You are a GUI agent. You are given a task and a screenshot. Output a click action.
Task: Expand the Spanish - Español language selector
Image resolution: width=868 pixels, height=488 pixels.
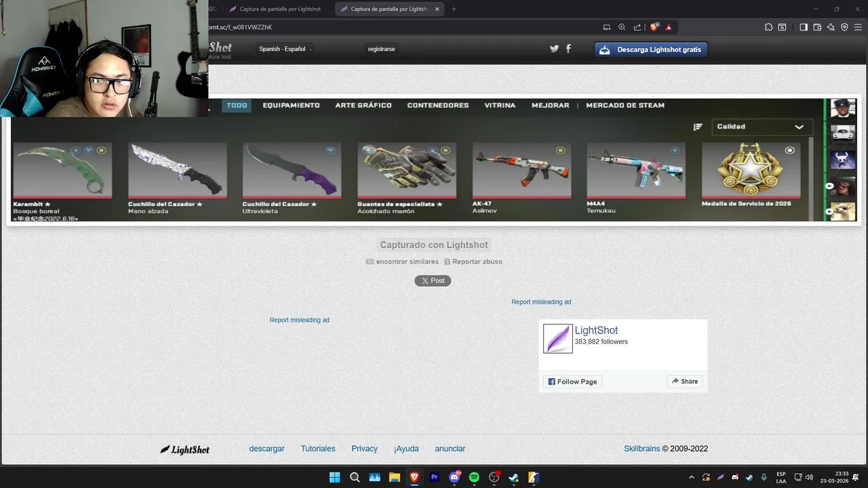[x=285, y=49]
